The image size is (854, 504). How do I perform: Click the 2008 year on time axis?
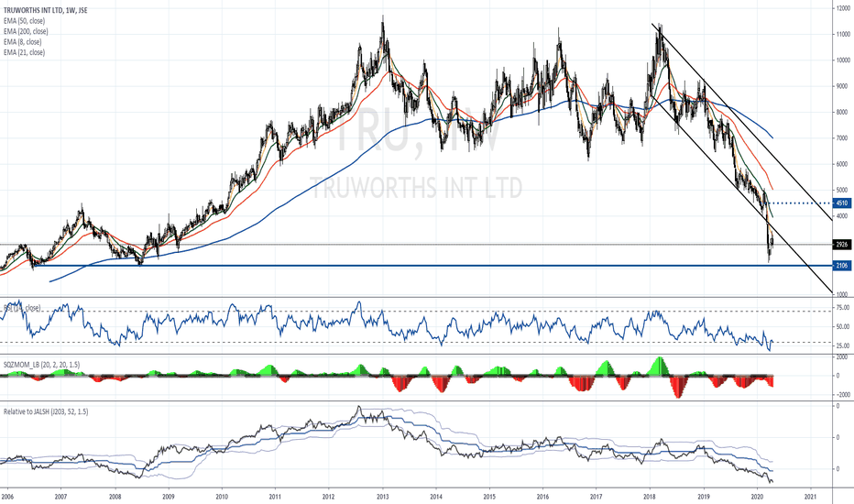(115, 497)
